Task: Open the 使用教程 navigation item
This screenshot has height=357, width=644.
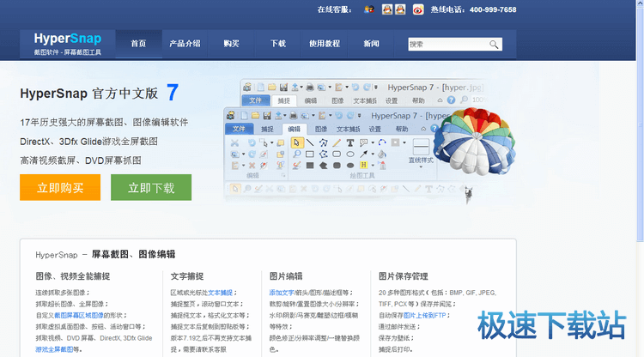Action: point(325,44)
